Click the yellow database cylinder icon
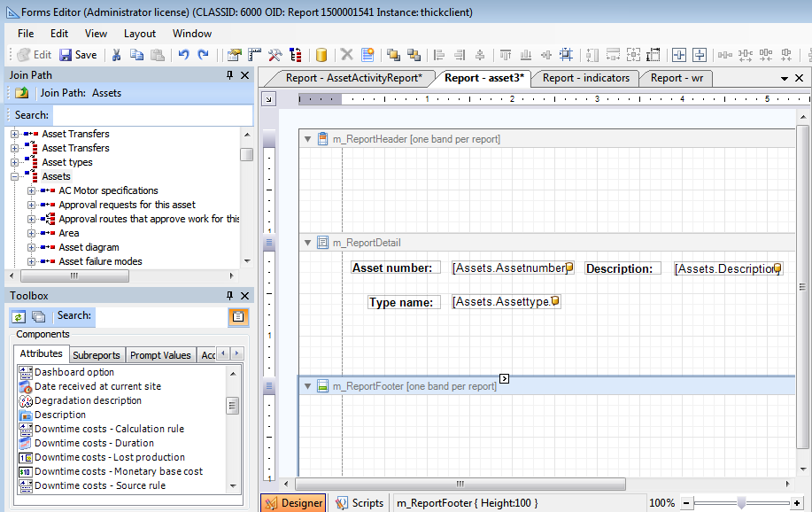 (x=321, y=55)
